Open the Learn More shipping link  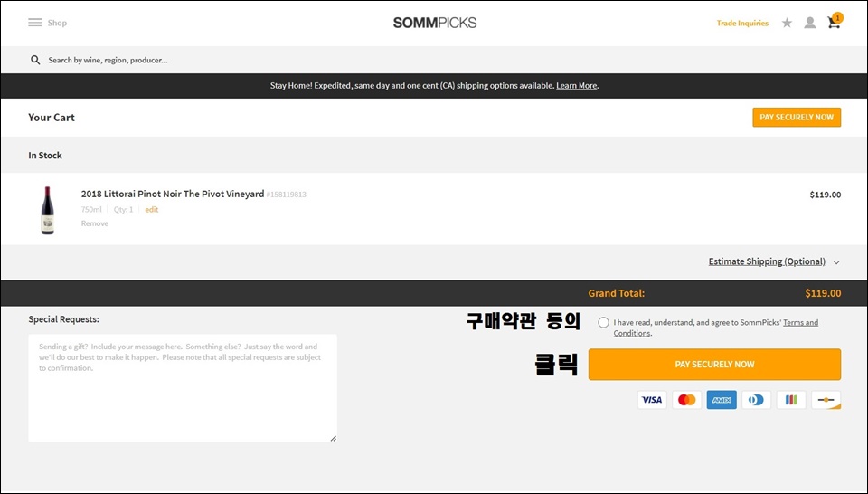576,86
